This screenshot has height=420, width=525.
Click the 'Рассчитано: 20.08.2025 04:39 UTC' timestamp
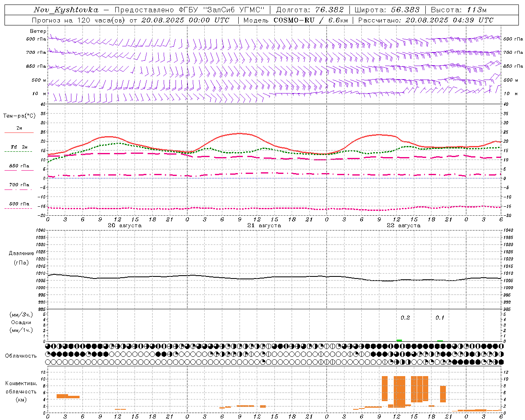[426, 20]
